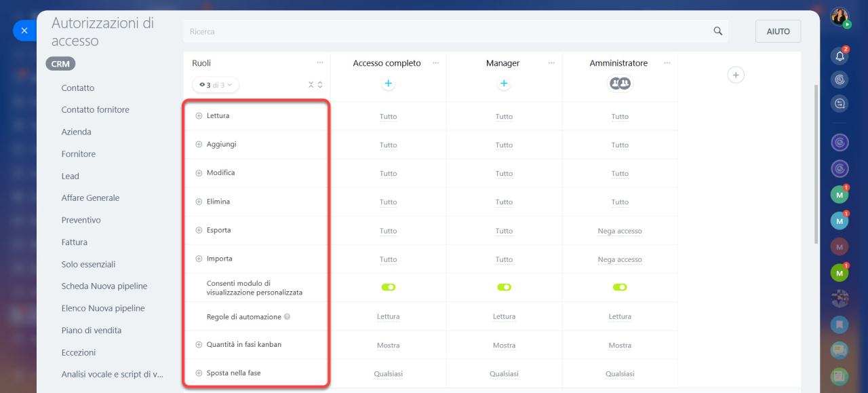The image size is (868, 393).
Task: Open the 3 di 3 roles dropdown
Action: click(216, 85)
